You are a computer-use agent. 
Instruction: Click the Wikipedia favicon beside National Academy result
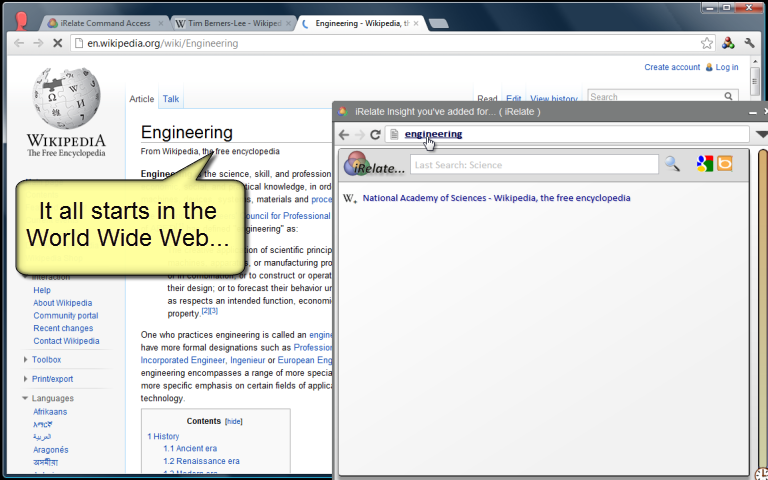(350, 198)
